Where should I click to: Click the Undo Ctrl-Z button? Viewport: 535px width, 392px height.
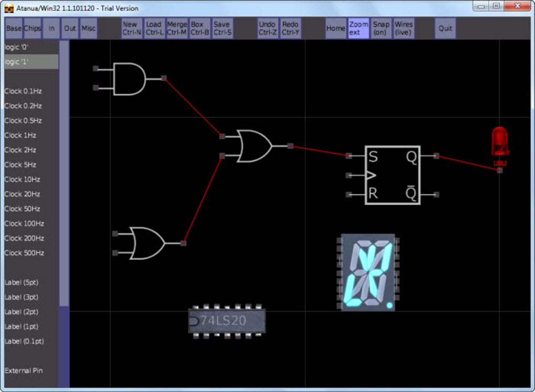(267, 28)
